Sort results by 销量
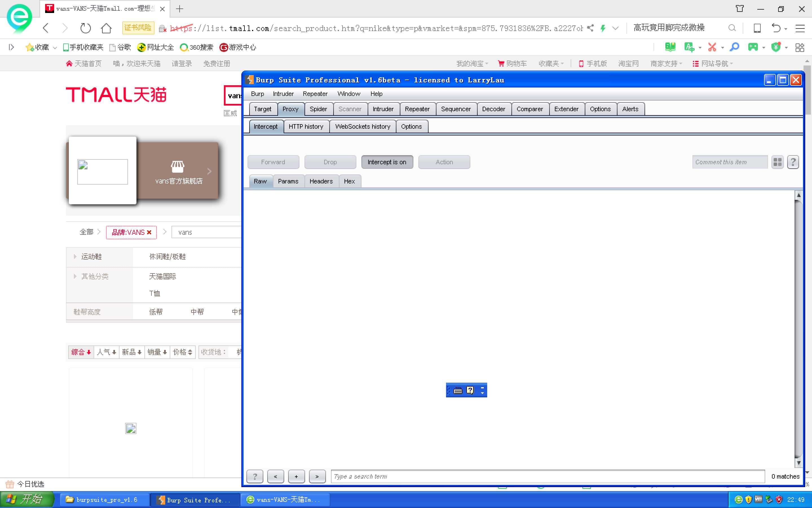Screen dimensions: 812x508 pos(157,352)
